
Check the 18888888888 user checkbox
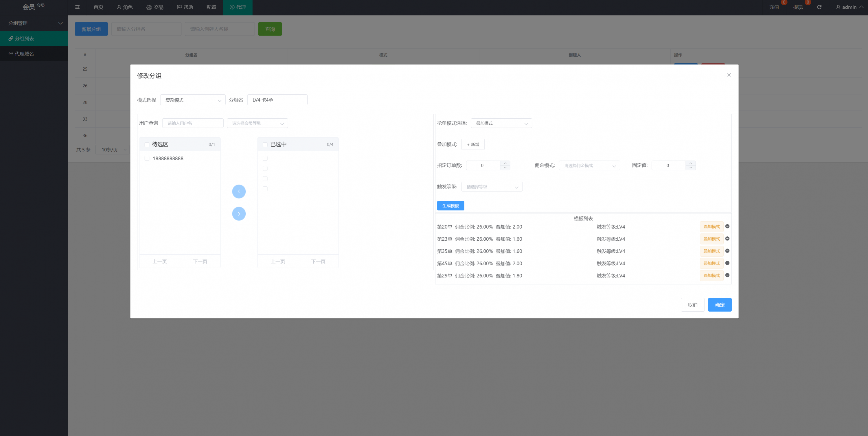pos(147,158)
